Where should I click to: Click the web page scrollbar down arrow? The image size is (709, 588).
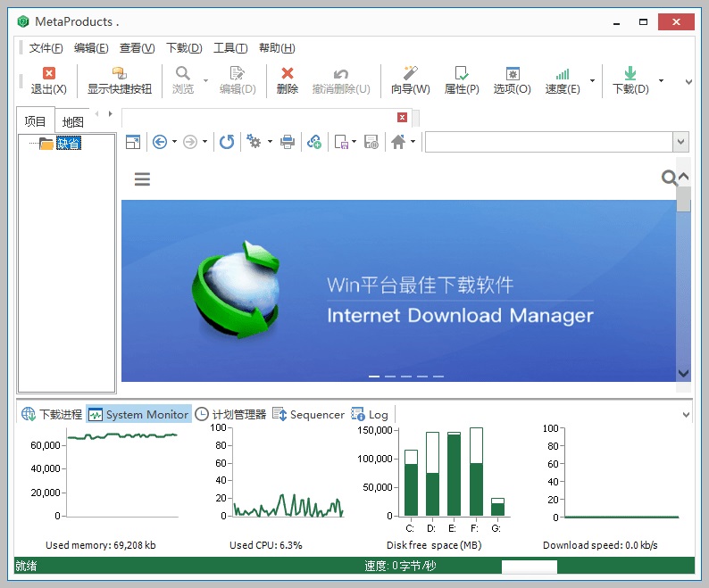[x=683, y=373]
